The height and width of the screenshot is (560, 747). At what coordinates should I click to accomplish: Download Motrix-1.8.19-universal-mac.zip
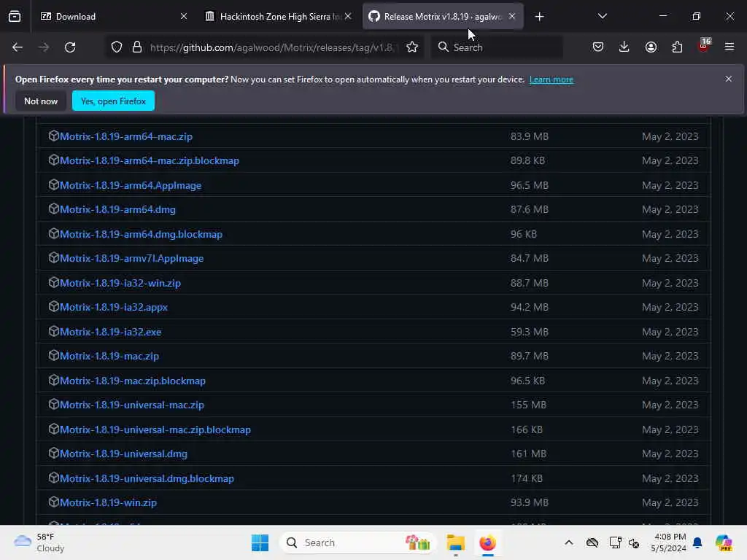pos(132,405)
